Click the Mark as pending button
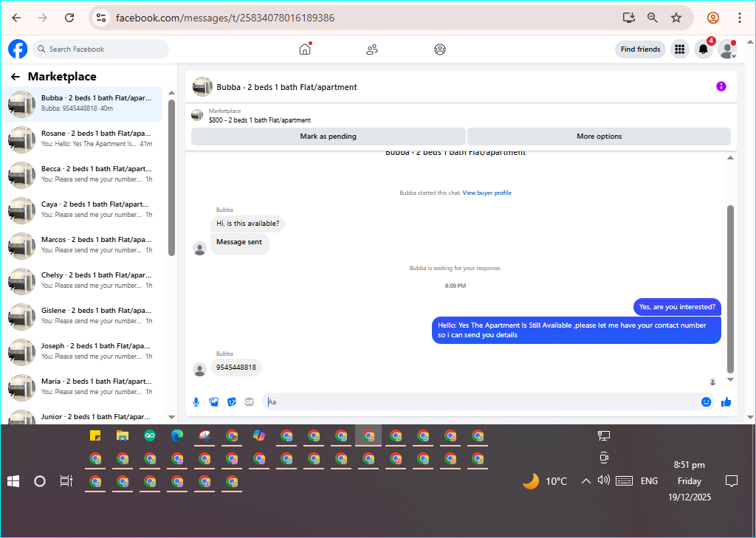The height and width of the screenshot is (538, 756). coord(329,137)
